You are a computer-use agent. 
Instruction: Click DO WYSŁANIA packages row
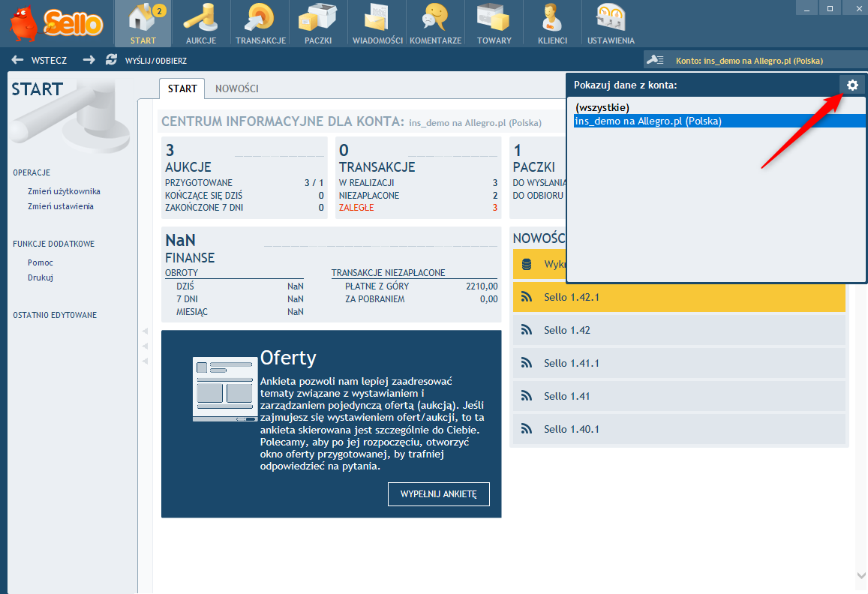pos(539,183)
